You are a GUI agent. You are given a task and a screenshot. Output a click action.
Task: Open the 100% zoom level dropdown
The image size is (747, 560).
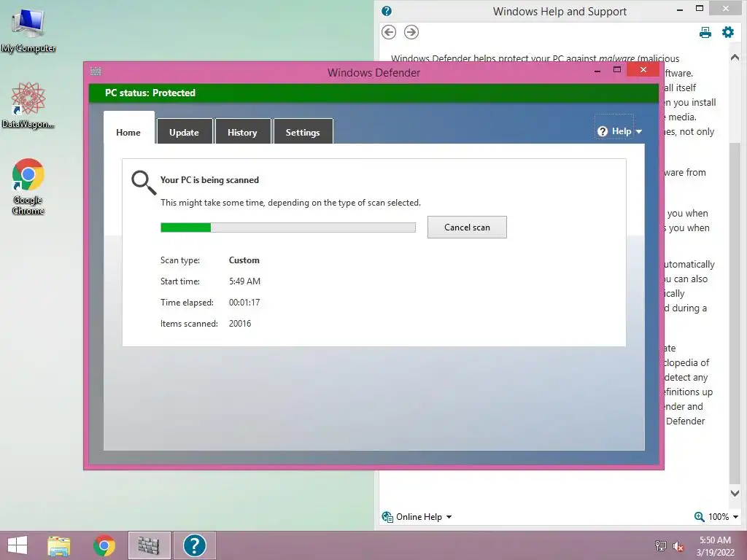723,517
